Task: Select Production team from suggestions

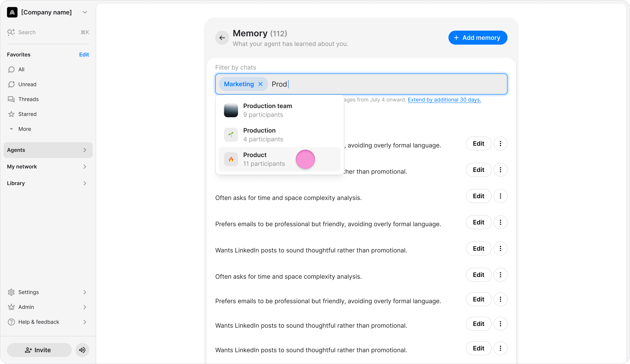Action: (280, 110)
